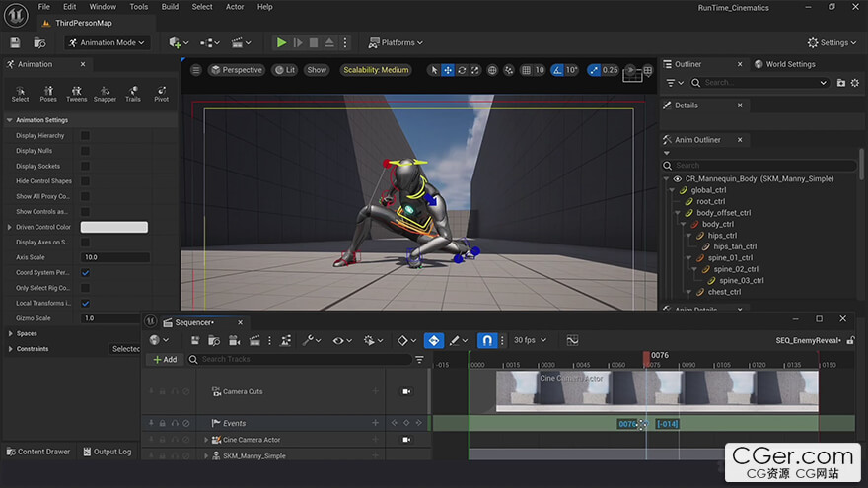868x488 pixels.
Task: Click the Add button in Sequencer
Action: click(x=165, y=360)
